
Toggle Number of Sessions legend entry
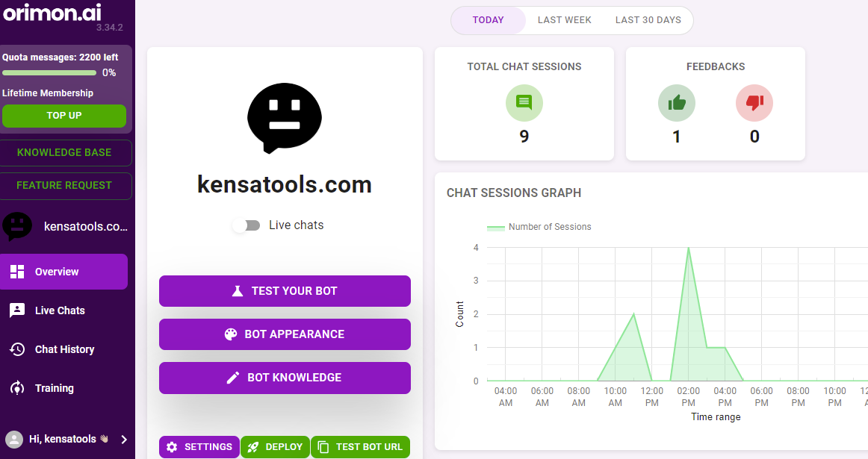point(539,227)
